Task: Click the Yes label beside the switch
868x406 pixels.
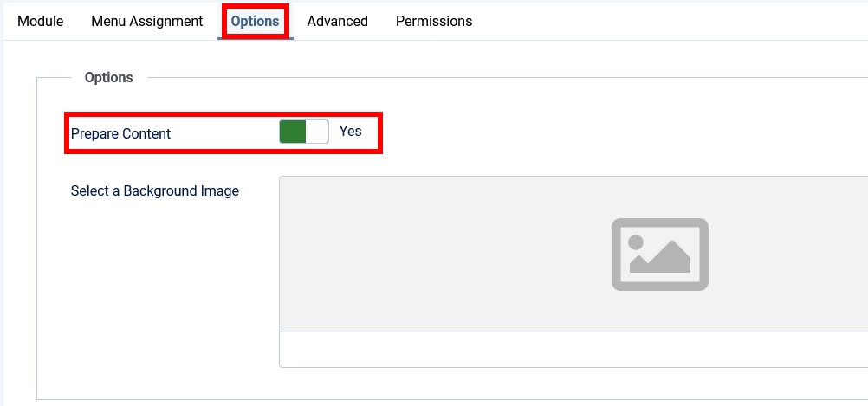Action: [351, 132]
